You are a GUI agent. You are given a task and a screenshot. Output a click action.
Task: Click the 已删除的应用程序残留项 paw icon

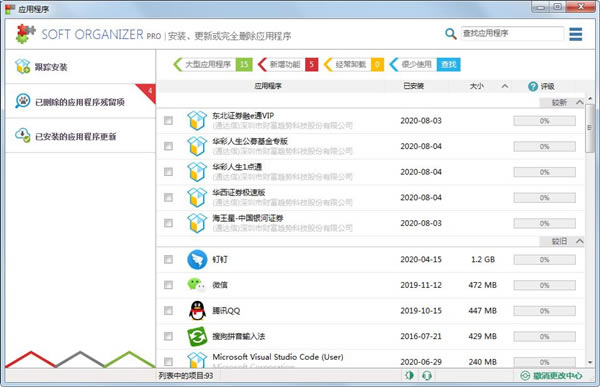[23, 101]
